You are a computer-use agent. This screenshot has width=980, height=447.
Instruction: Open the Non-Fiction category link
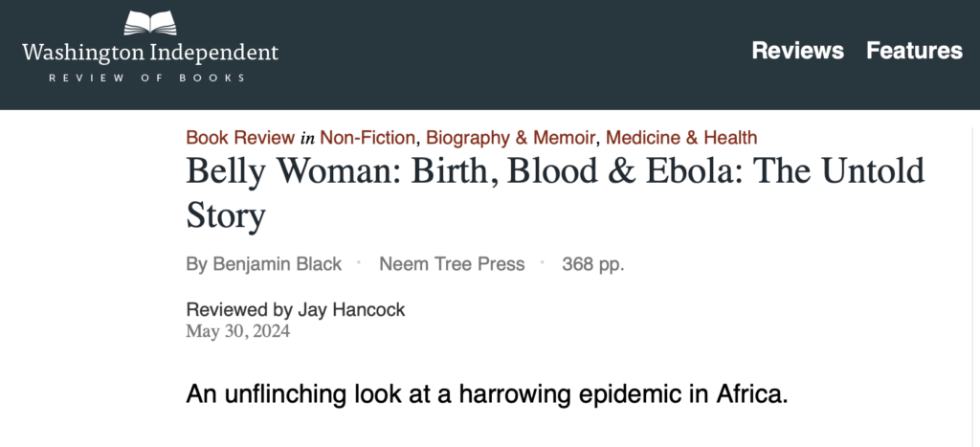pyautogui.click(x=367, y=138)
